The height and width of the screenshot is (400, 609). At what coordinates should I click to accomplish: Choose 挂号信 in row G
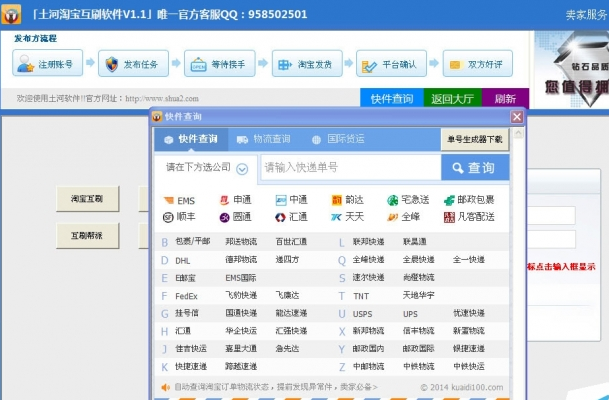pyautogui.click(x=187, y=313)
